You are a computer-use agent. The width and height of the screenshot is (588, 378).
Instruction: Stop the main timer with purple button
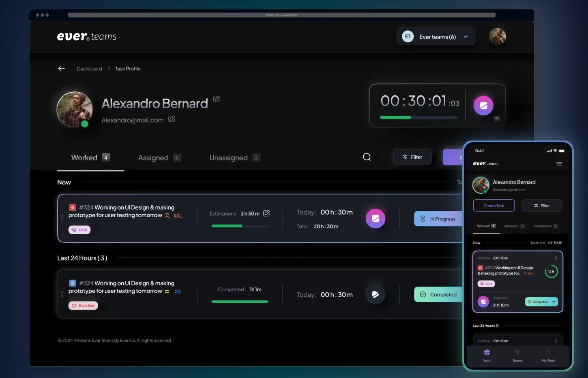pos(483,106)
